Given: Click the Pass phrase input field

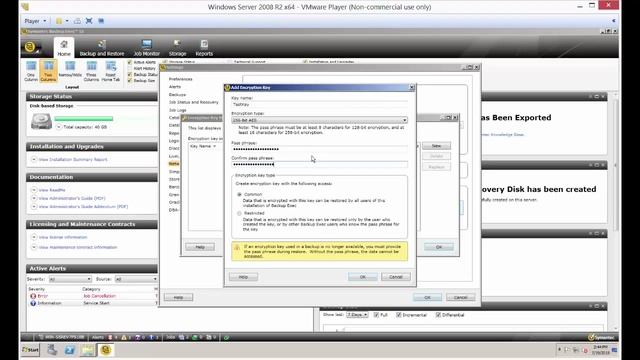Looking at the screenshot, I should pyautogui.click(x=319, y=149).
